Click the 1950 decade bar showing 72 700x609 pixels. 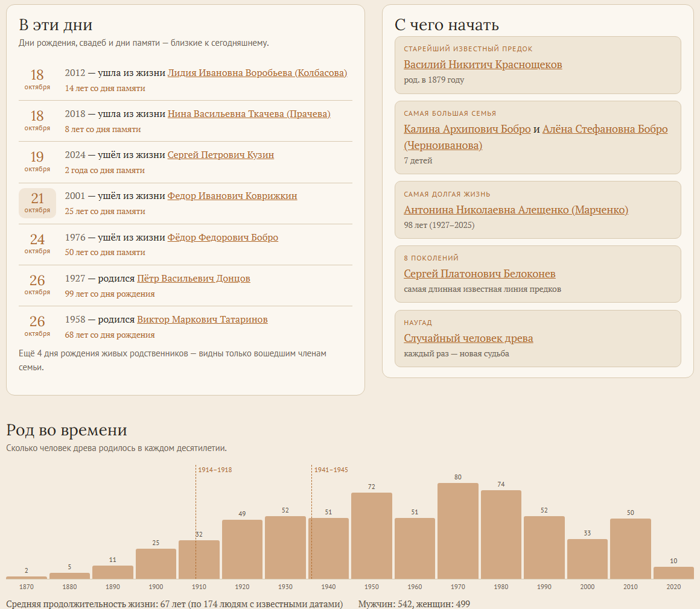pyautogui.click(x=372, y=536)
